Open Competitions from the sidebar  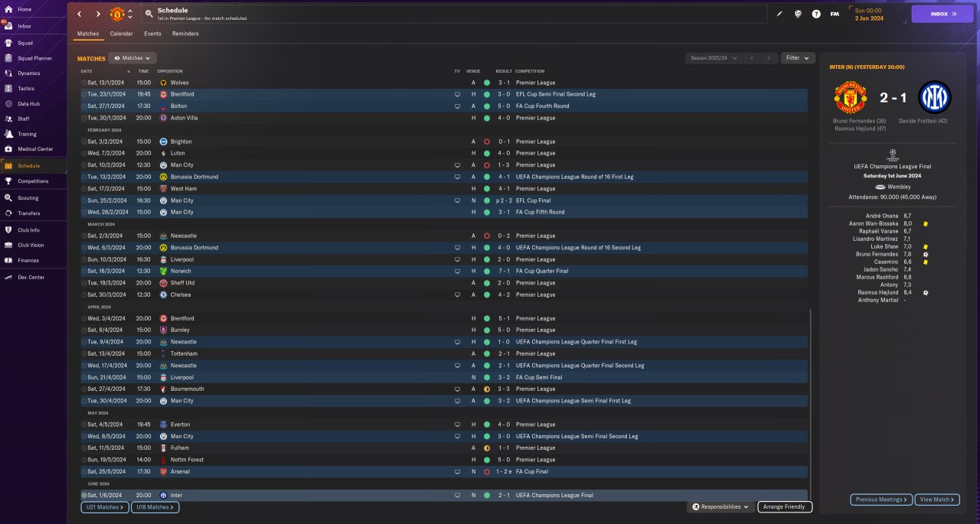click(33, 181)
